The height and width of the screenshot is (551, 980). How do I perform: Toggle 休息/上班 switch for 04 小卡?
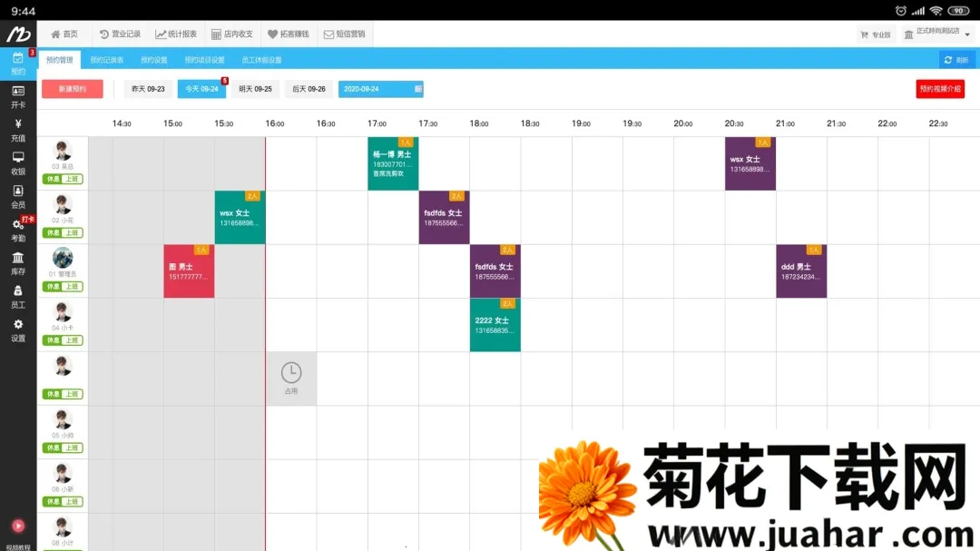tap(63, 340)
